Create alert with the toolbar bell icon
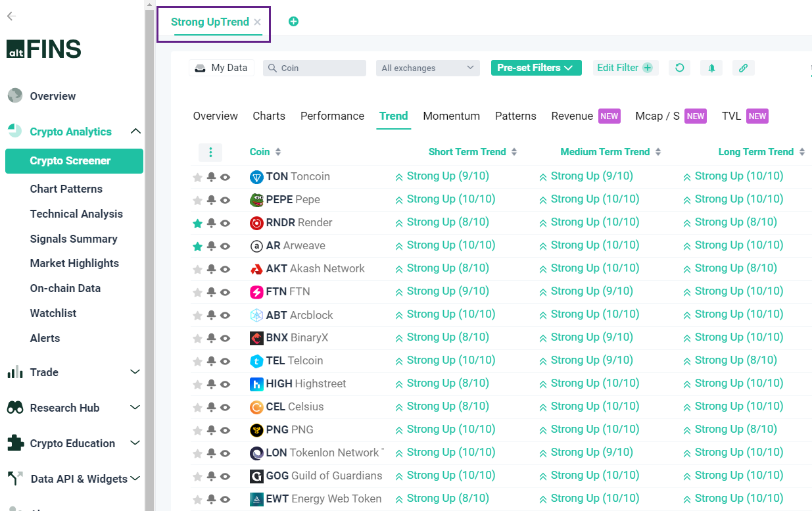812x511 pixels. click(x=711, y=68)
